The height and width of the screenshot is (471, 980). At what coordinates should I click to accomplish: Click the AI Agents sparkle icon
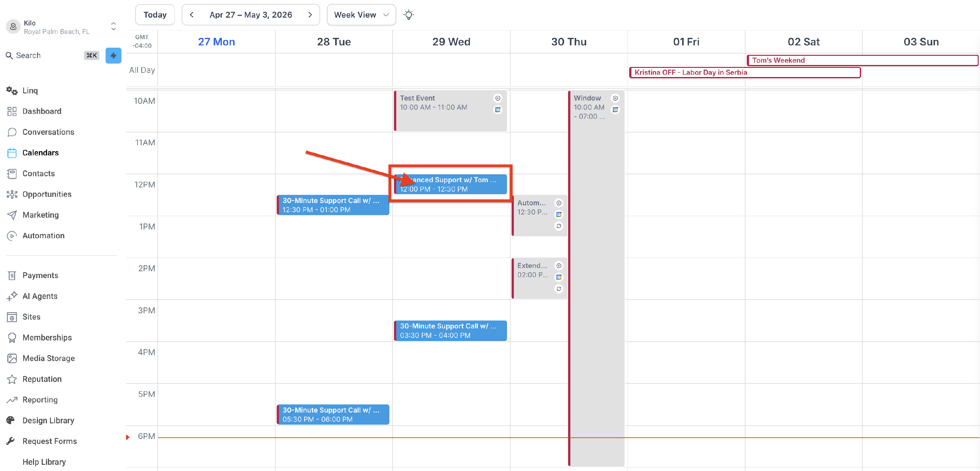coord(12,296)
